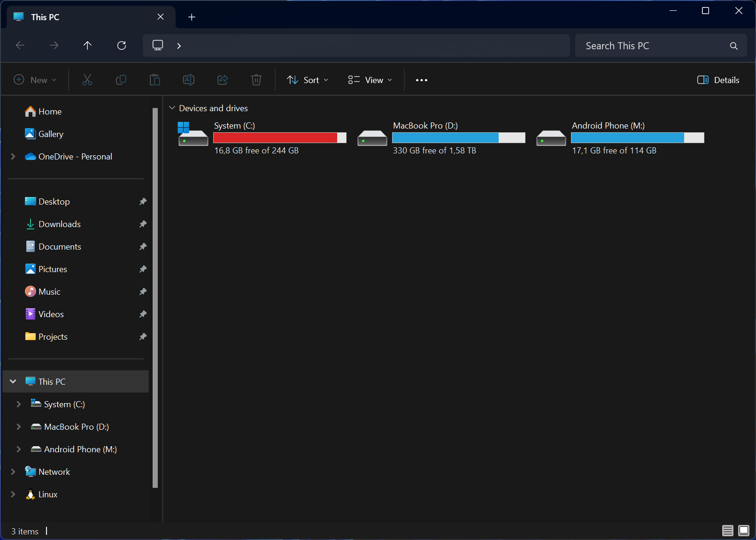Click the Delete trash icon
The image size is (756, 540).
(x=256, y=80)
